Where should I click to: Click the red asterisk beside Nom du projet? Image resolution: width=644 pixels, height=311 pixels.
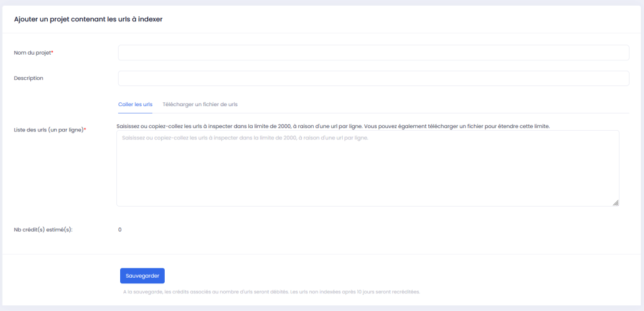click(52, 53)
